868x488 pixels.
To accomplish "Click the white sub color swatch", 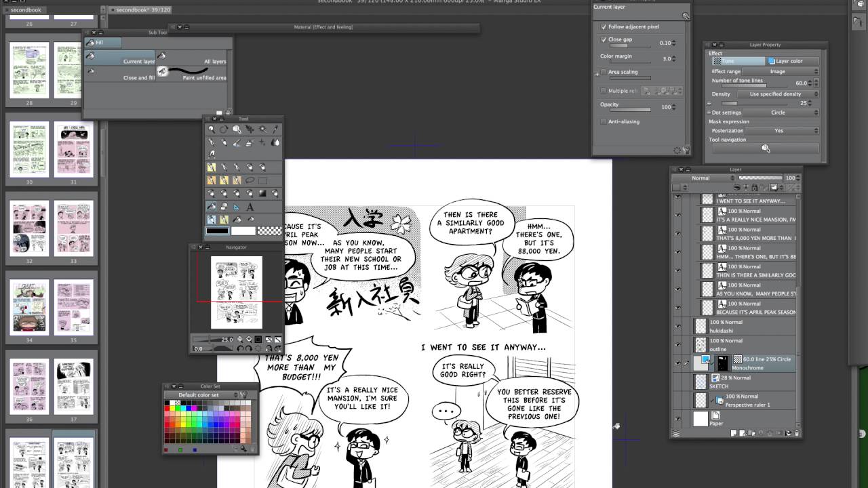I will point(243,231).
